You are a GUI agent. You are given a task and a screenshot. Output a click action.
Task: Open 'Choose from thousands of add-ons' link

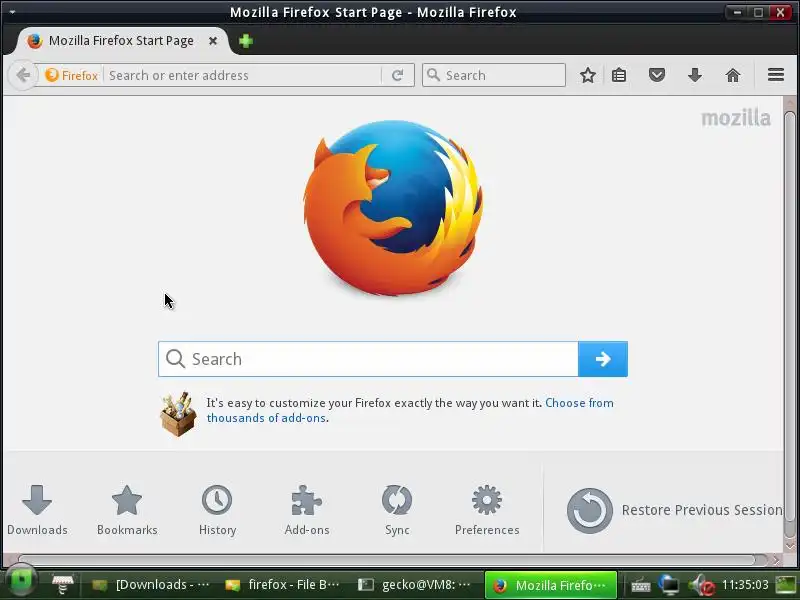pos(410,410)
